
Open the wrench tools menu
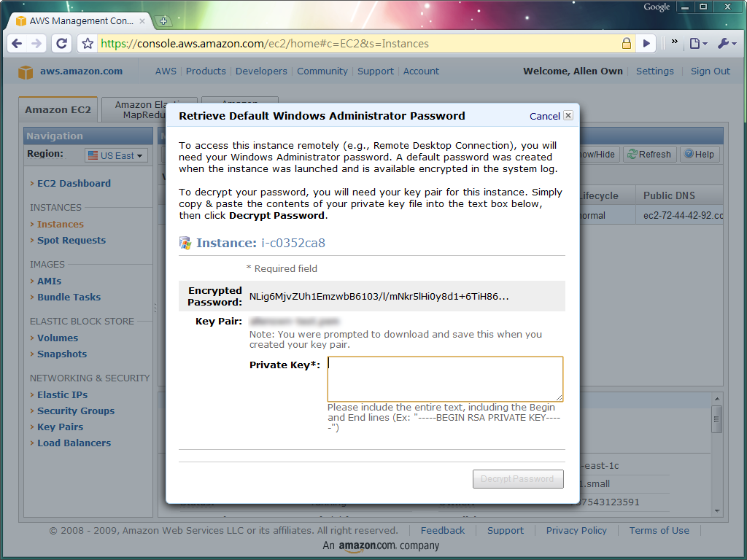[727, 44]
